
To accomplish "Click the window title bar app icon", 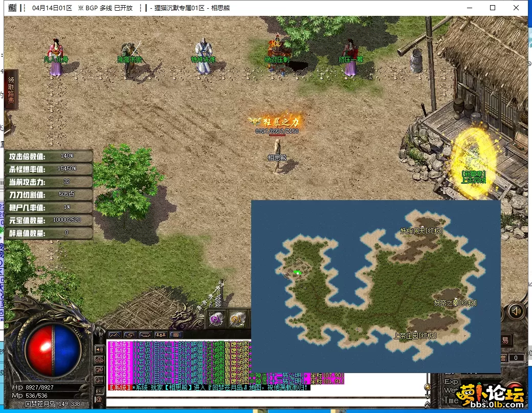I will tap(12, 8).
